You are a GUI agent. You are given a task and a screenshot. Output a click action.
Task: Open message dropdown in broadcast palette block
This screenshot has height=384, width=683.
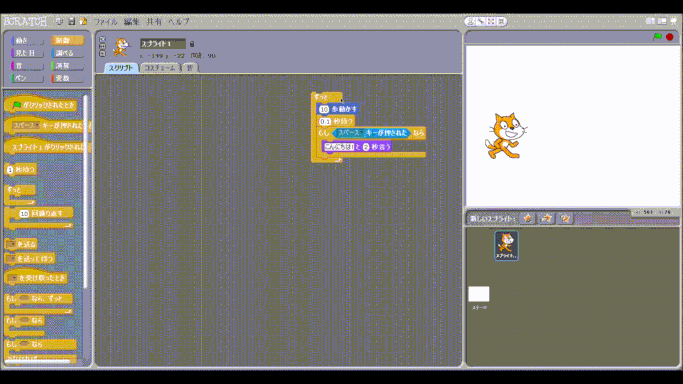point(12,244)
